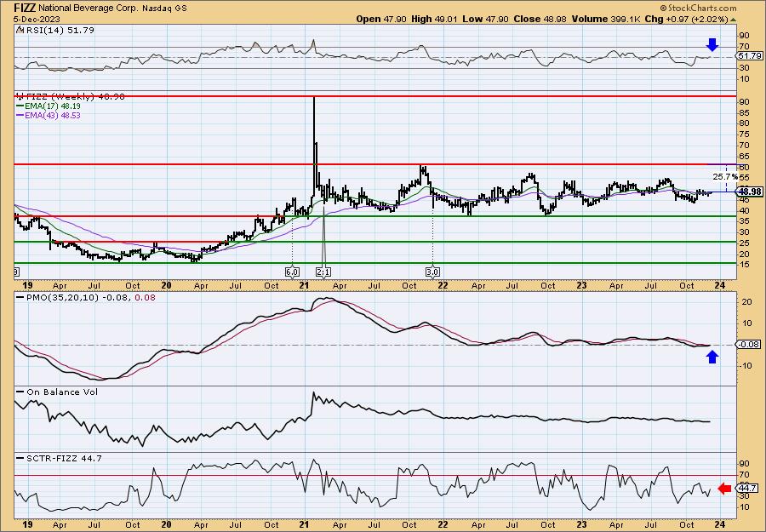
Task: Click the Nasdaq GS exchange label
Action: [164, 9]
